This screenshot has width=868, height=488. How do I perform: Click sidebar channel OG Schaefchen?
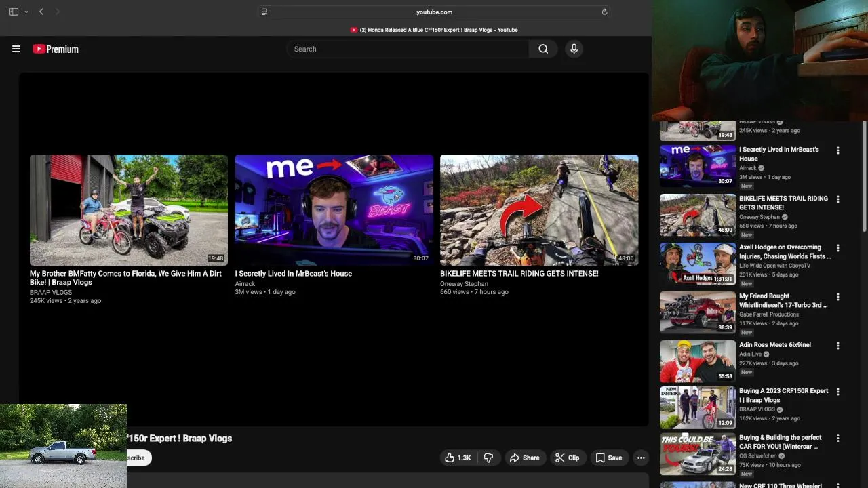tap(757, 456)
